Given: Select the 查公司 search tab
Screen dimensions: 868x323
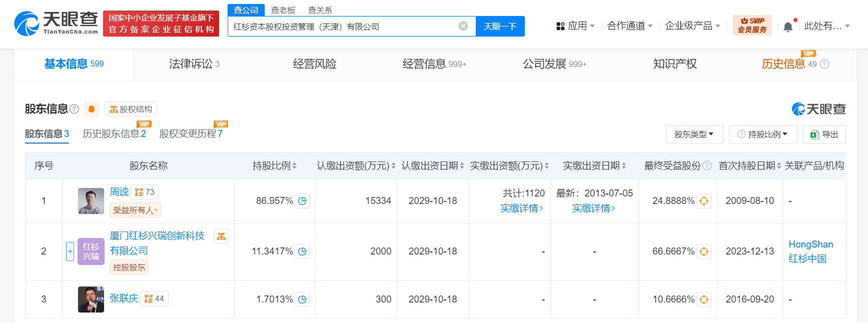Looking at the screenshot, I should point(246,10).
